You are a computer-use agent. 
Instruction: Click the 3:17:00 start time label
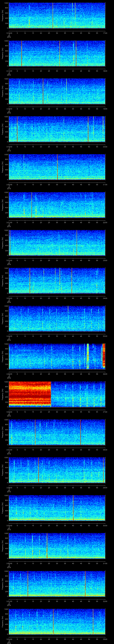point(9,71)
